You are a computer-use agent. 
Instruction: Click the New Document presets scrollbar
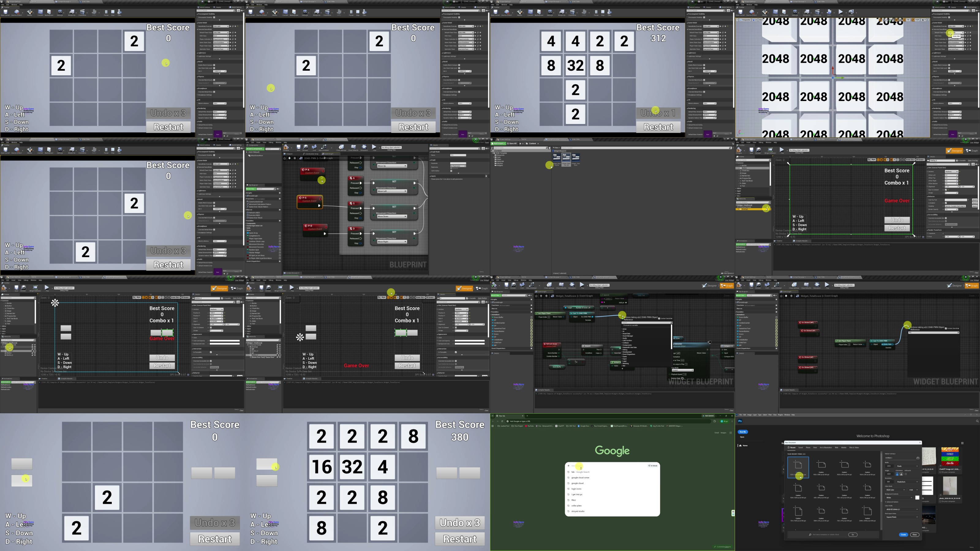point(881,490)
